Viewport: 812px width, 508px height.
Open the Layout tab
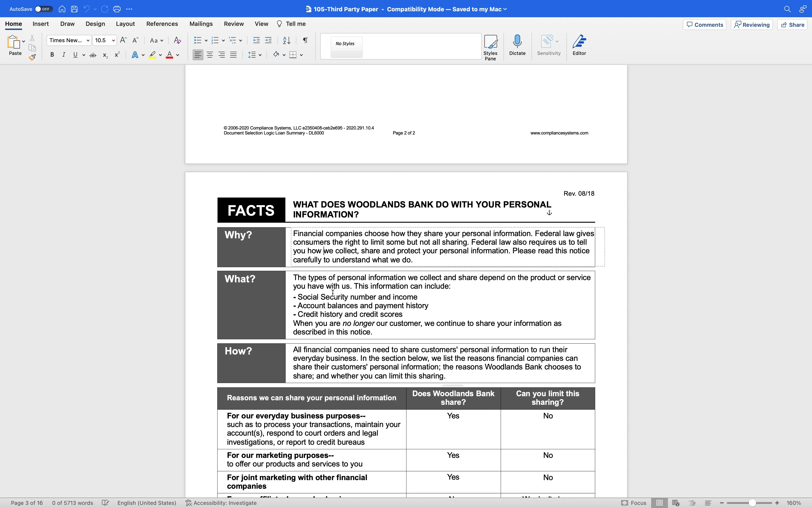126,24
